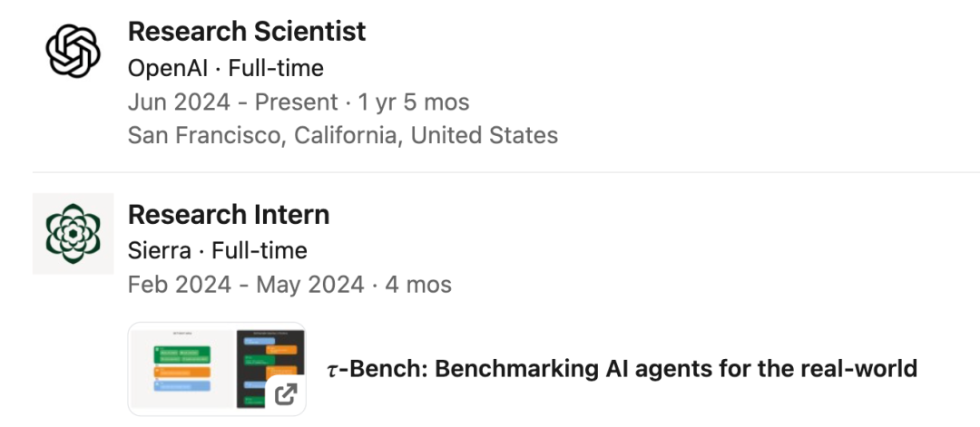The width and height of the screenshot is (980, 427).
Task: Click the orange block in thumbnail's light panel
Action: tap(182, 372)
